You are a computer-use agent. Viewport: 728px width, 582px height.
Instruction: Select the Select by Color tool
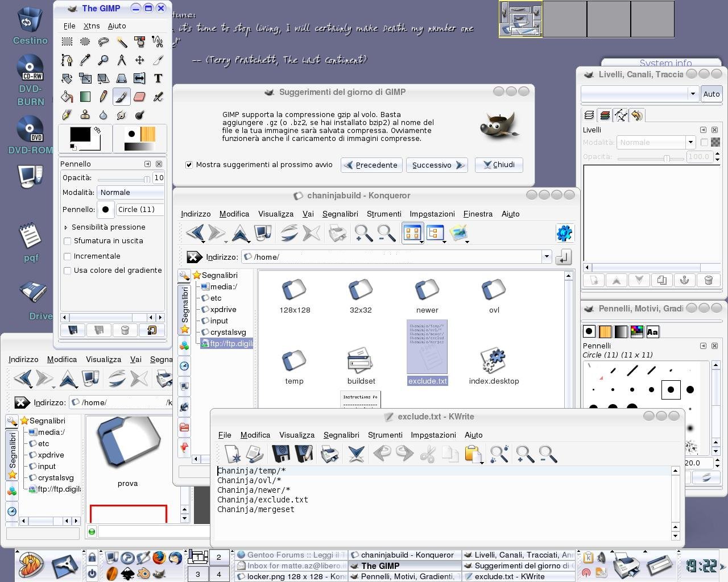pyautogui.click(x=140, y=41)
